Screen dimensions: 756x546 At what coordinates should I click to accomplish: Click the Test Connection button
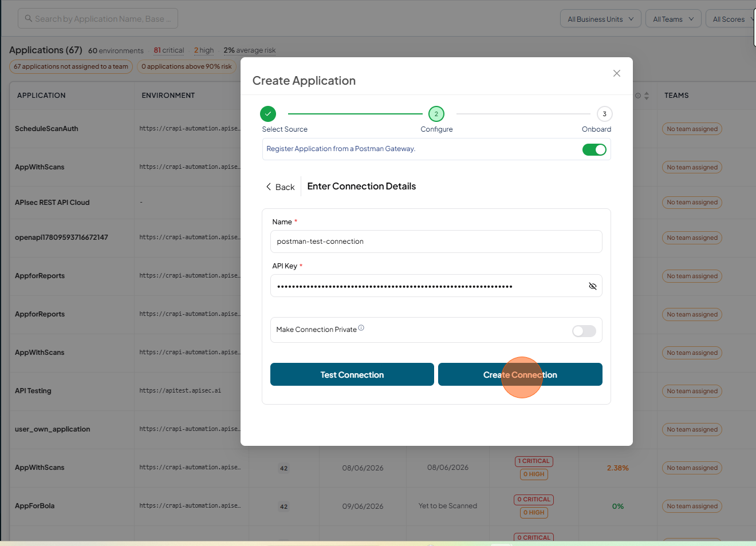(352, 374)
